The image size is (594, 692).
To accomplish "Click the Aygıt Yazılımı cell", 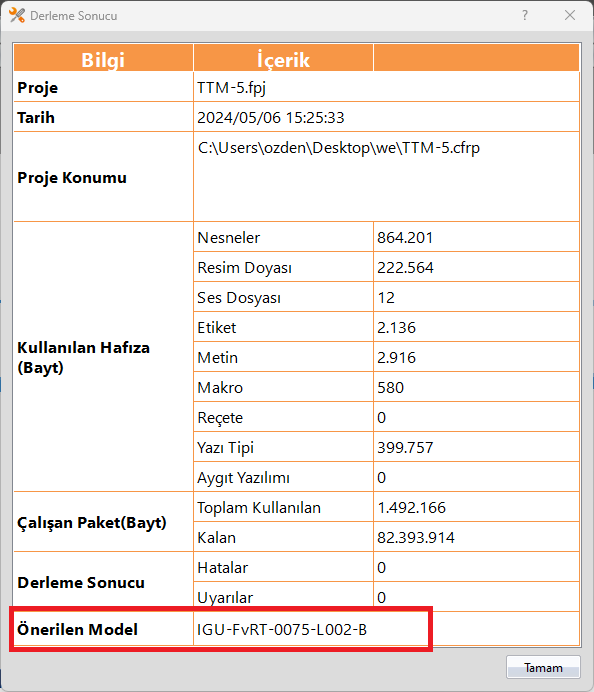I will (x=283, y=478).
